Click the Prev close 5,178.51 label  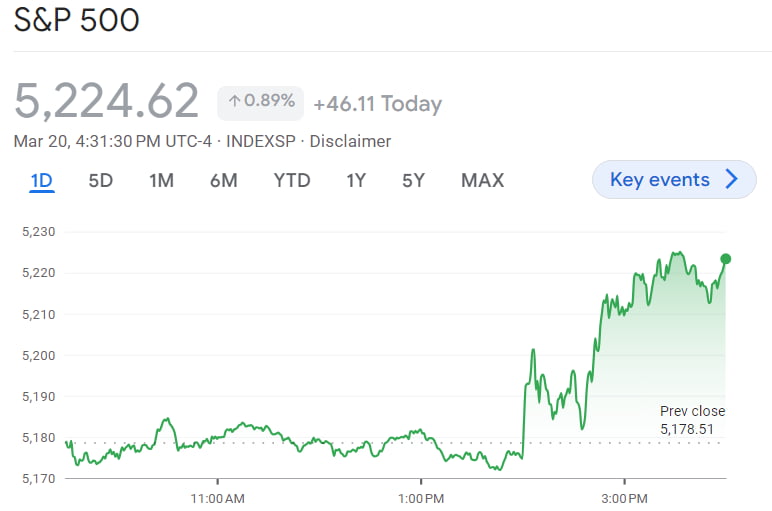[692, 420]
